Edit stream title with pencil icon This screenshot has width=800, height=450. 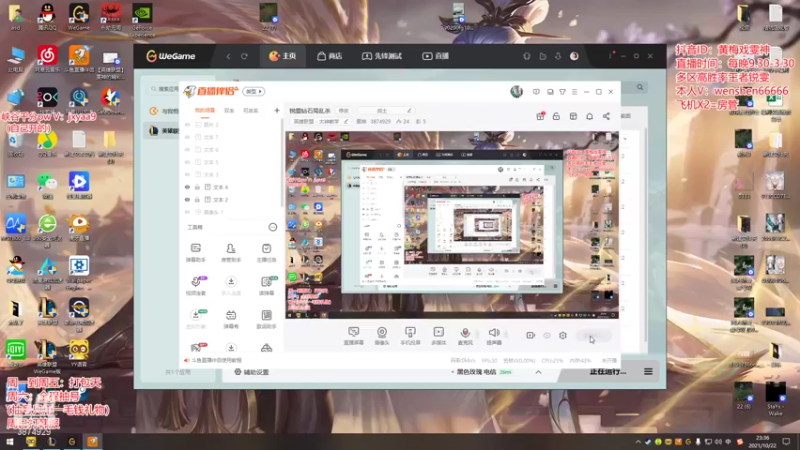pos(409,110)
